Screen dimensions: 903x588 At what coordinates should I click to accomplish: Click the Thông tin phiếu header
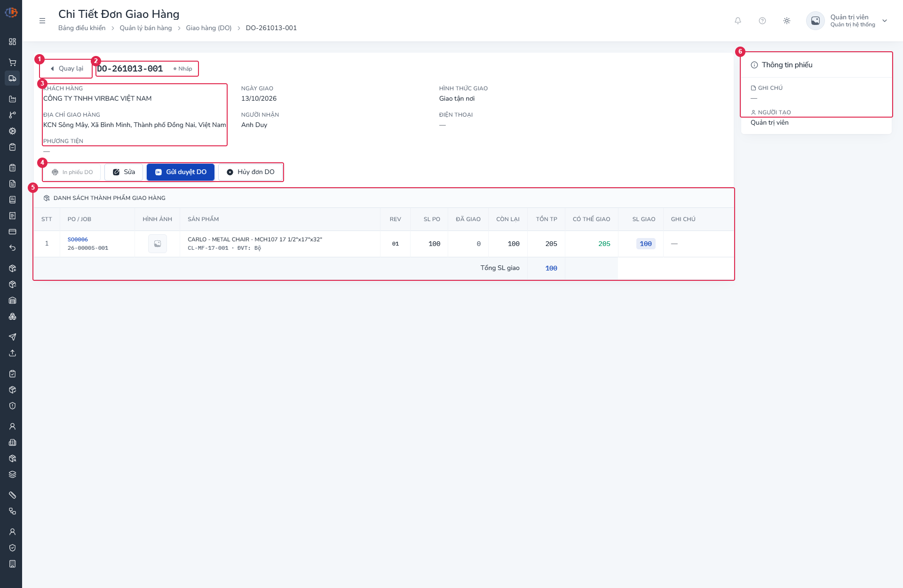click(x=787, y=65)
